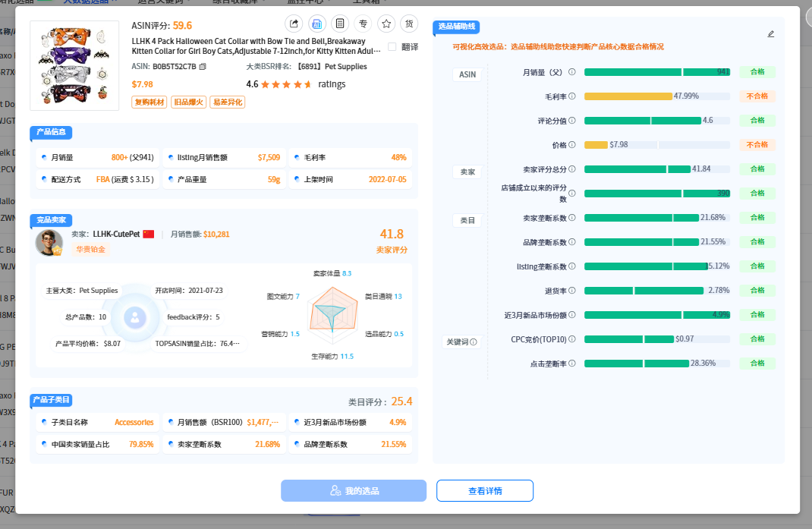Click info icon beside 近3月新品市场份额 bar
Viewport: 812px width, 529px height.
coord(571,314)
